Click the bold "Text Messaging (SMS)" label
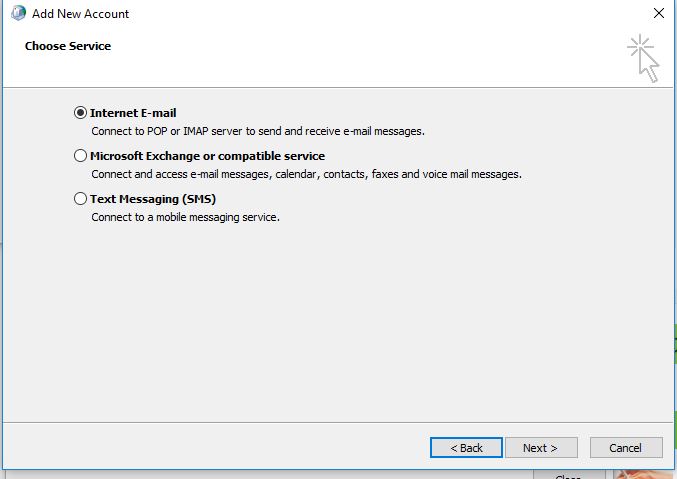 point(153,200)
